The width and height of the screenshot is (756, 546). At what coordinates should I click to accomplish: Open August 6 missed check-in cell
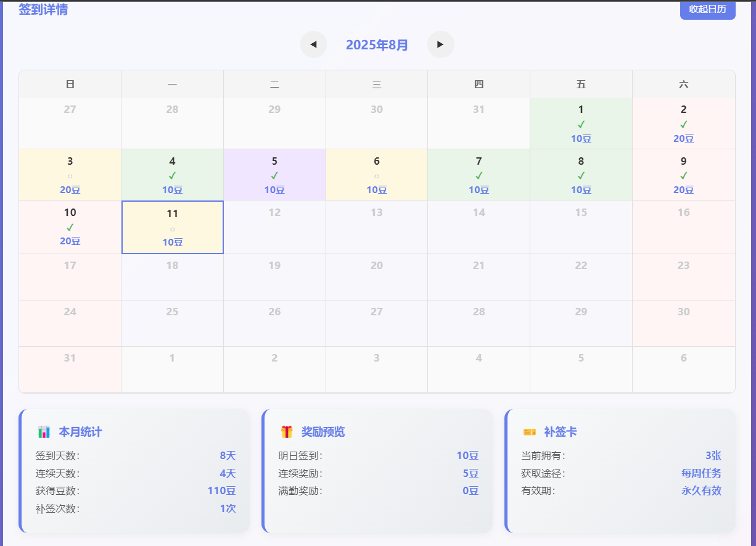377,175
